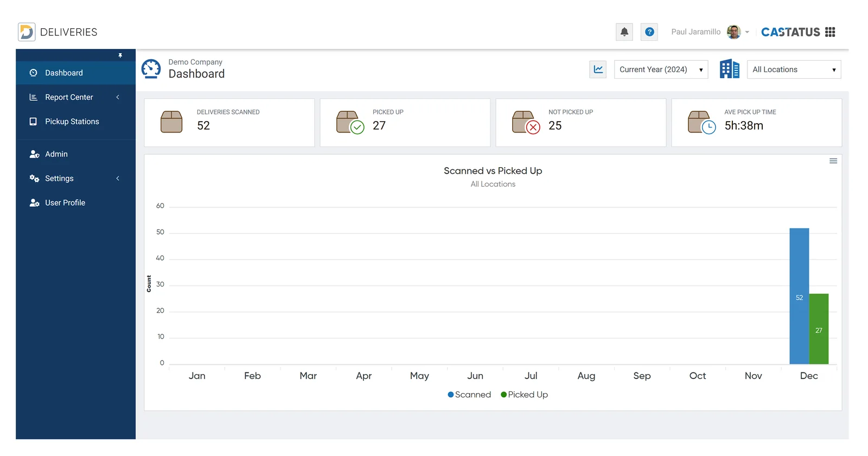Click the Not Picked Up package icon
Image resolution: width=868 pixels, height=456 pixels.
coord(526,123)
